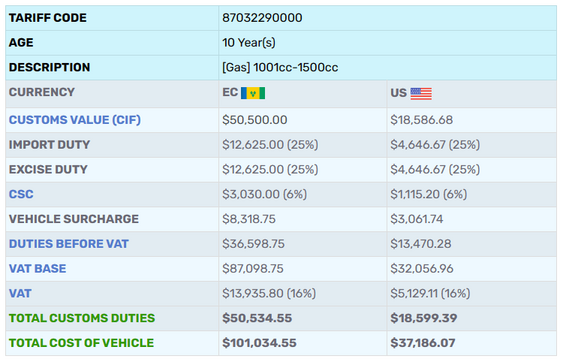Open the CUSTOMS VALUE (CIF) link
The image size is (563, 362).
75,120
